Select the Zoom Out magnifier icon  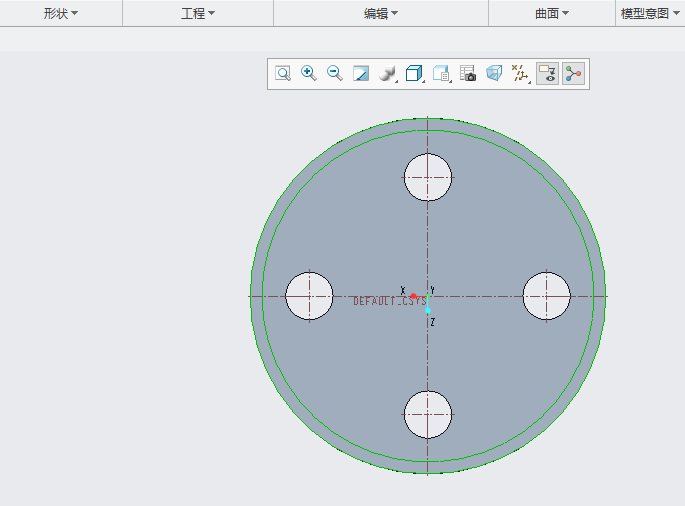tap(335, 73)
